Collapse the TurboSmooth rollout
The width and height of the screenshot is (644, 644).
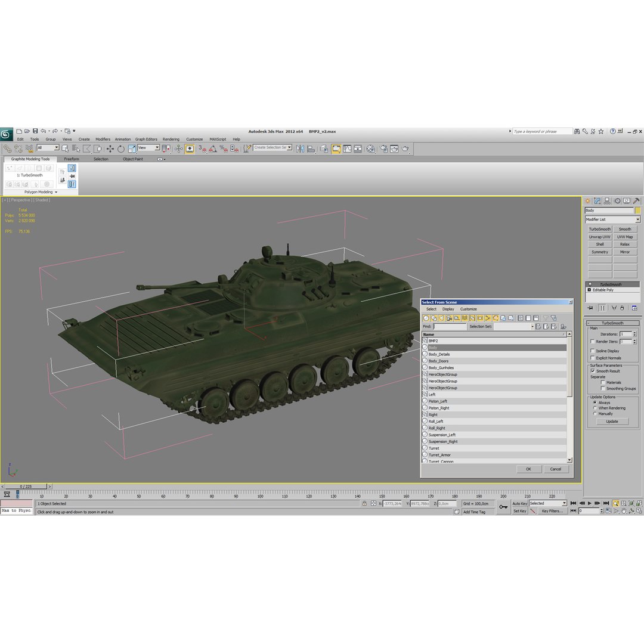point(612,323)
